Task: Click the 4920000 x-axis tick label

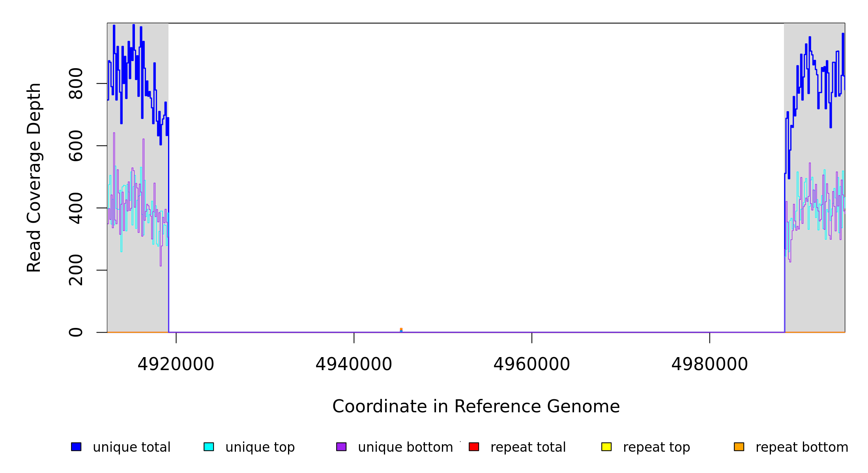Action: pos(176,364)
